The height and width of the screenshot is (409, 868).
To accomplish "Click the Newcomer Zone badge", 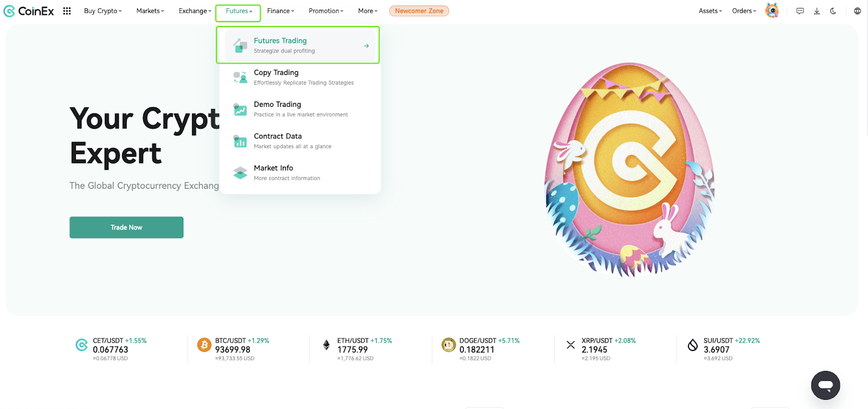I will click(419, 11).
